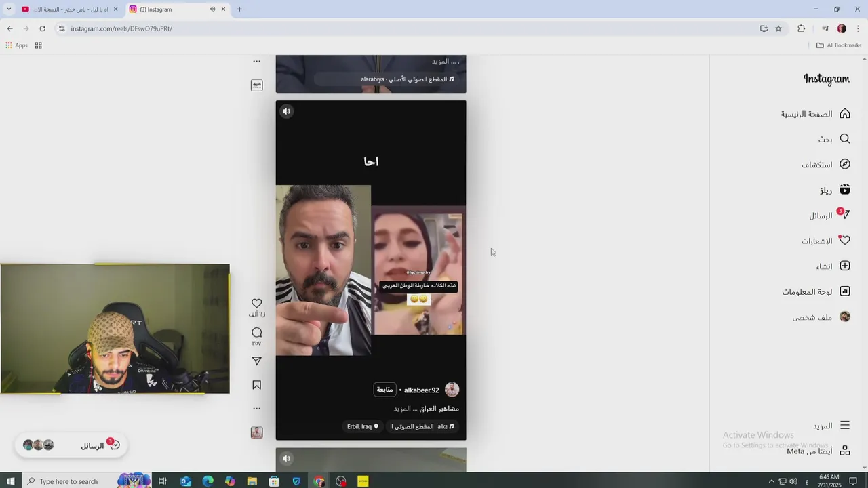The width and height of the screenshot is (868, 488).
Task: View site information for instagram.com
Action: [x=62, y=28]
